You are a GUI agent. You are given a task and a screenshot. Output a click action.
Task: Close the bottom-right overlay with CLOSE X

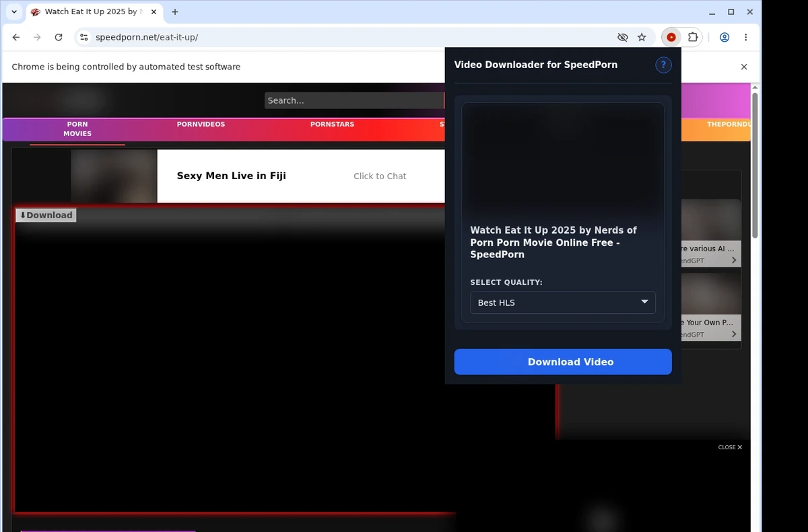(x=730, y=447)
